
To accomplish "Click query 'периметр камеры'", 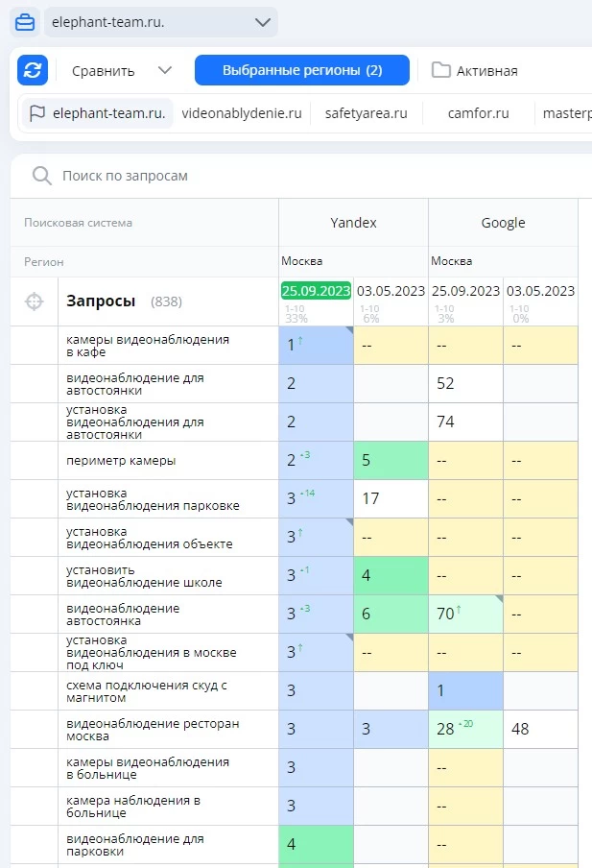I will click(x=121, y=461).
